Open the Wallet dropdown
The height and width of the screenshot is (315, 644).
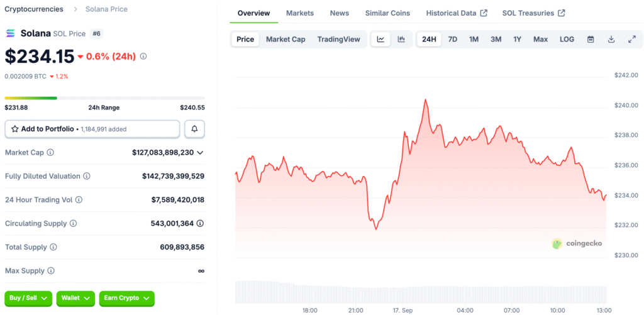[75, 299]
